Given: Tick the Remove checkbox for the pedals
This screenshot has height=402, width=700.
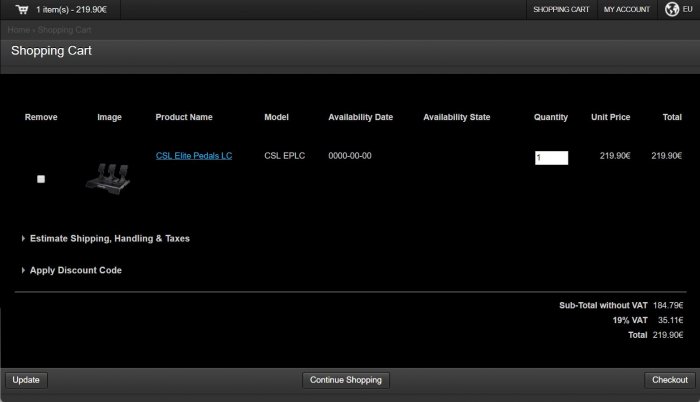Looking at the screenshot, I should click(x=41, y=179).
